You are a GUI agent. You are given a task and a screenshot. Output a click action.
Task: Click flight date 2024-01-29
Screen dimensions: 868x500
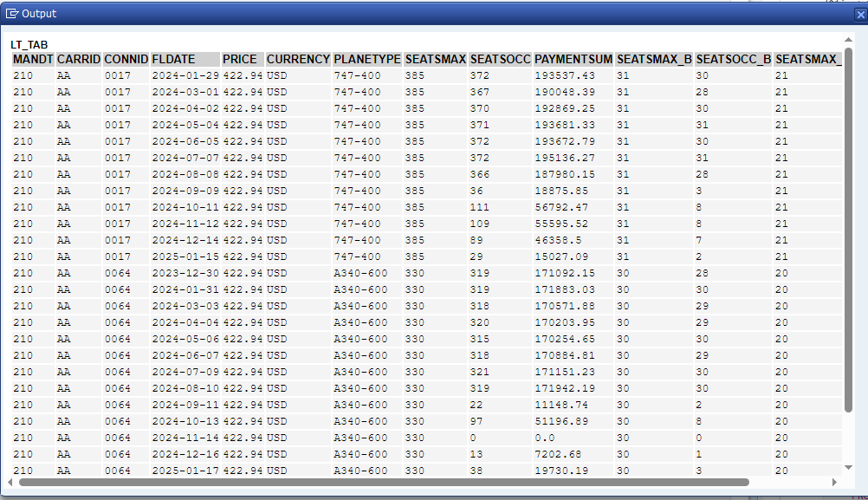coord(185,76)
